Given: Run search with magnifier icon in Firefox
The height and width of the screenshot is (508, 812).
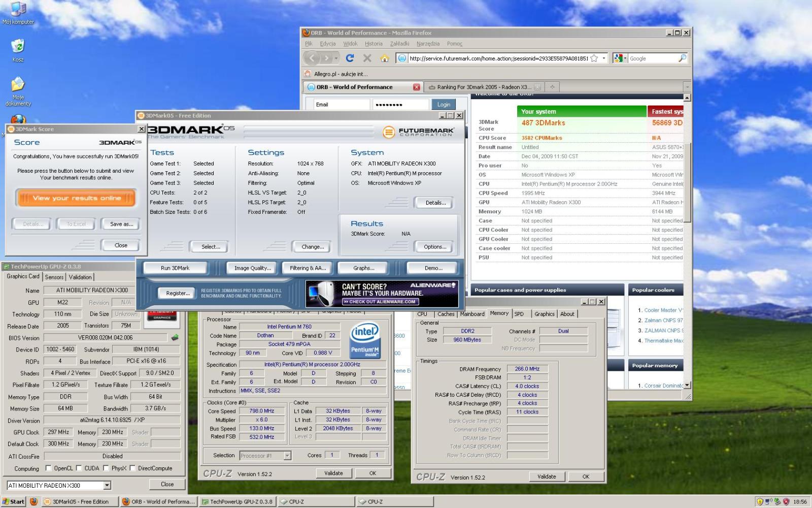Looking at the screenshot, I should tap(682, 58).
